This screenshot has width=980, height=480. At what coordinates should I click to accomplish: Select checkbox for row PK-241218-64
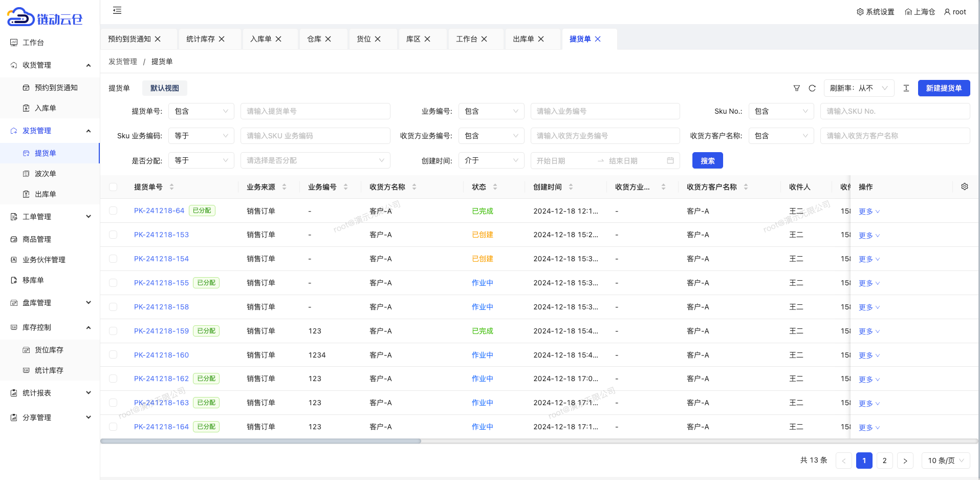pyautogui.click(x=113, y=211)
